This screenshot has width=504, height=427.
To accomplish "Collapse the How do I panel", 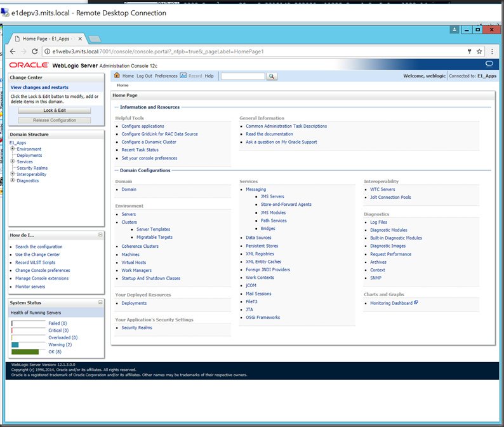I will click(x=100, y=234).
